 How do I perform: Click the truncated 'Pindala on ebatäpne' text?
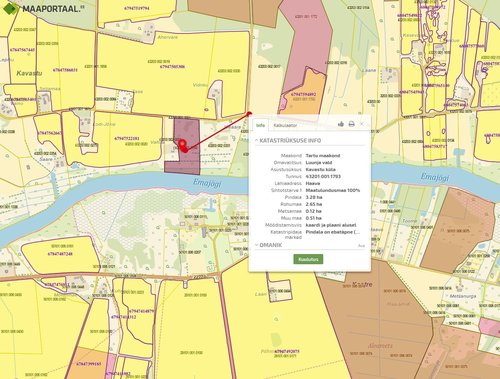pyautogui.click(x=333, y=232)
